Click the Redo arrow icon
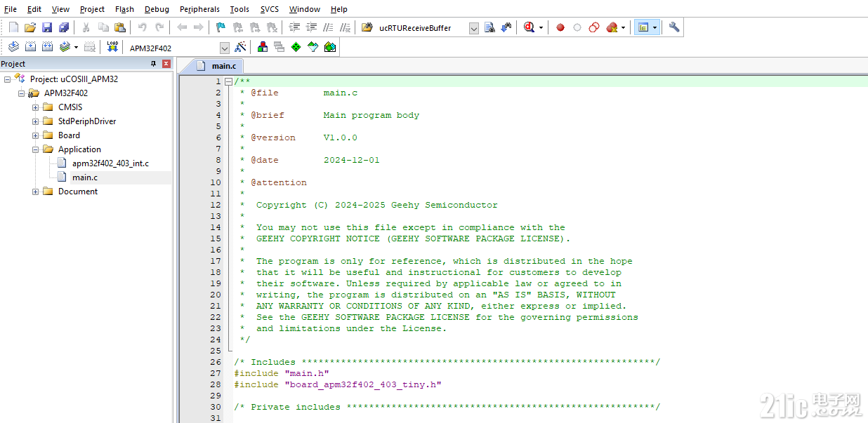Image resolution: width=868 pixels, height=423 pixels. point(159,27)
